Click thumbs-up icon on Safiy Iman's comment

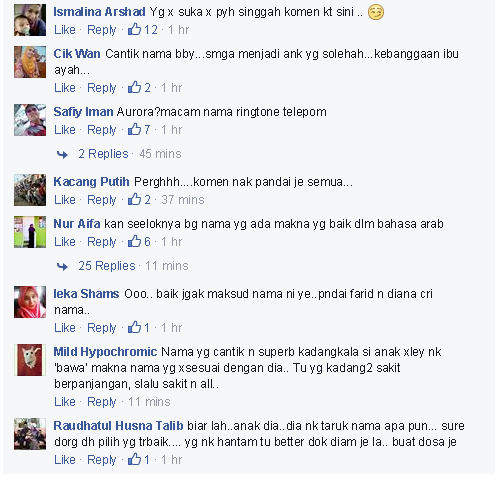pos(135,129)
